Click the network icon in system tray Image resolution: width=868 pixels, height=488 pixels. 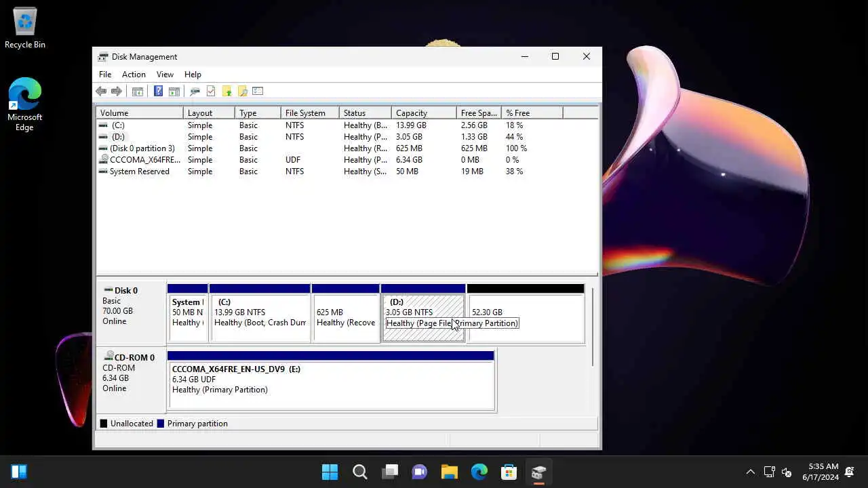click(x=770, y=472)
